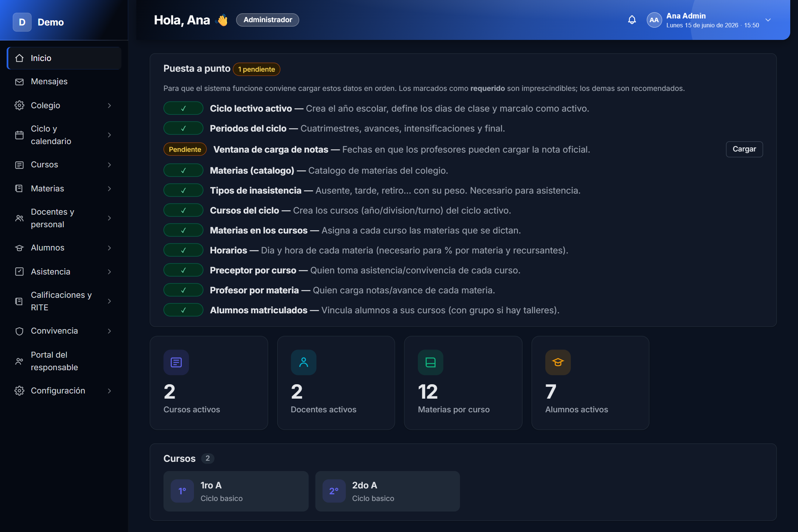Expand the Alumnos chevron

pyautogui.click(x=109, y=248)
